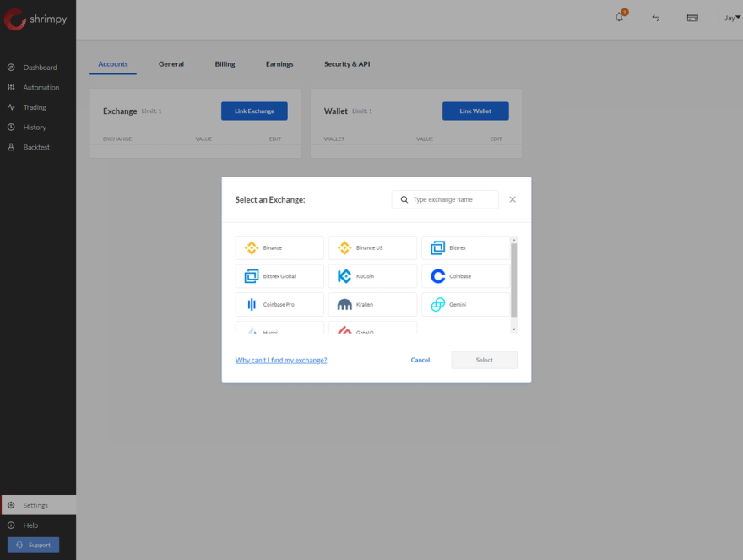Open 'Why can't I find my exchange?' link
Screen dimensions: 743x560
[x=281, y=360]
